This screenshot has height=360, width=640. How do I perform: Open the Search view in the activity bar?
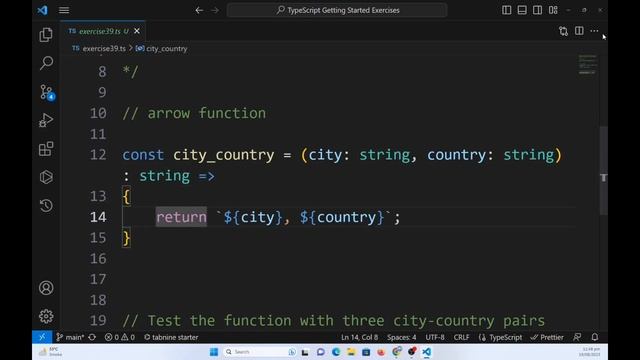46,63
